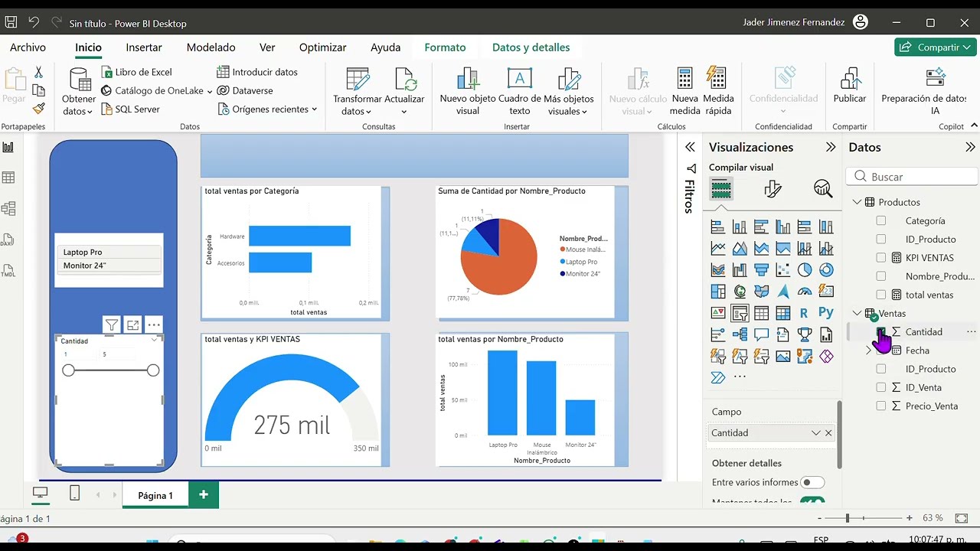Image resolution: width=980 pixels, height=551 pixels.
Task: Open the Report view in left sidebar
Action: (x=8, y=148)
